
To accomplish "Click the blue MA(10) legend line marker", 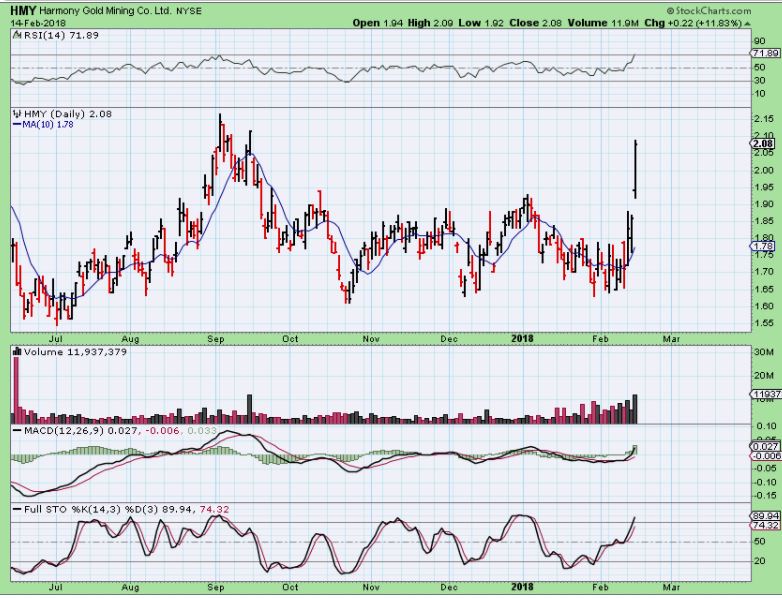I will (x=17, y=125).
